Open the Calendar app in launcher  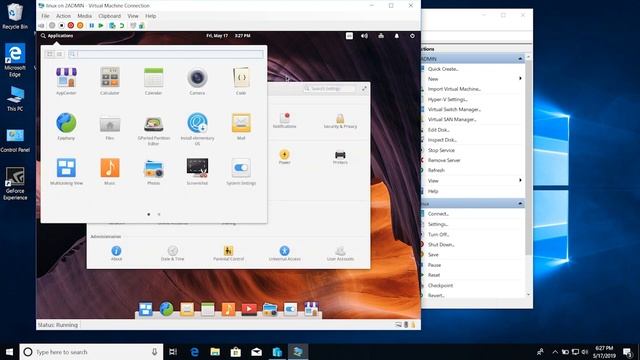[x=153, y=82]
